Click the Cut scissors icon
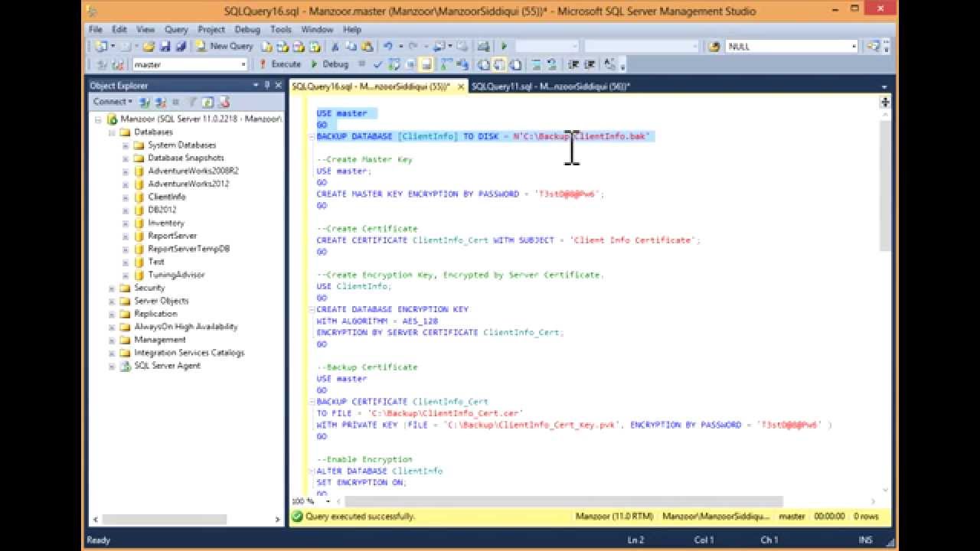The width and height of the screenshot is (980, 551). coord(335,46)
